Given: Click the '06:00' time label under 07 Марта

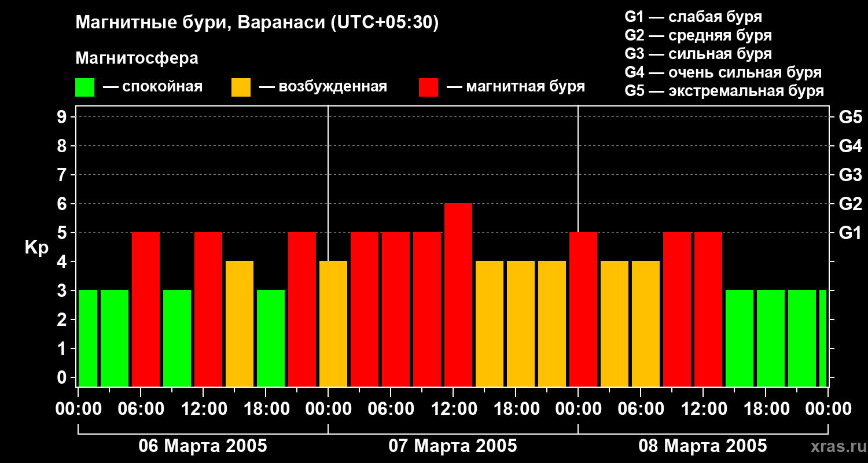Looking at the screenshot, I should pyautogui.click(x=390, y=409).
